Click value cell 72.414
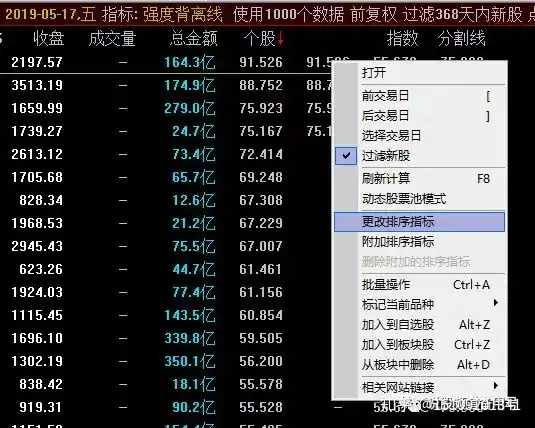 [261, 154]
